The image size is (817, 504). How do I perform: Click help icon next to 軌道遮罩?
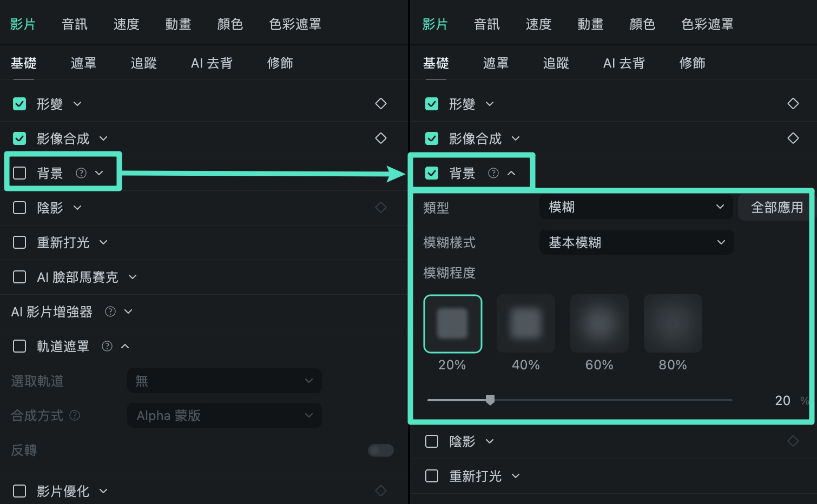107,346
